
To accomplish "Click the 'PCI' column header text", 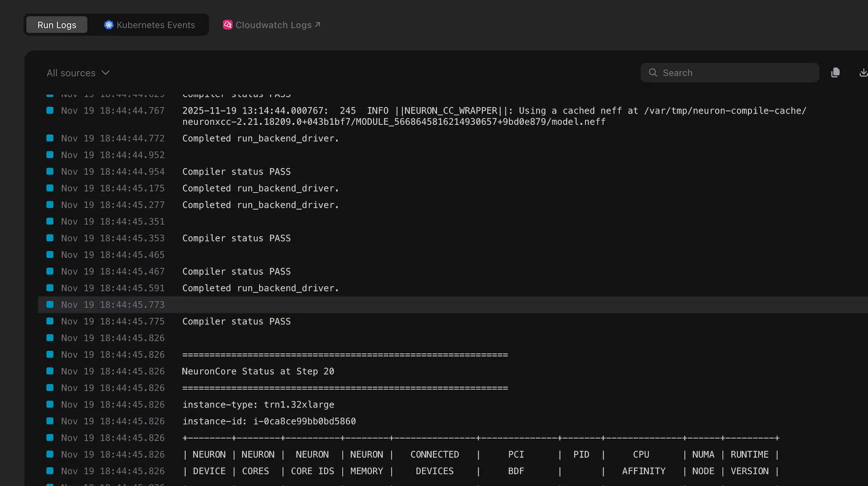I will (516, 455).
